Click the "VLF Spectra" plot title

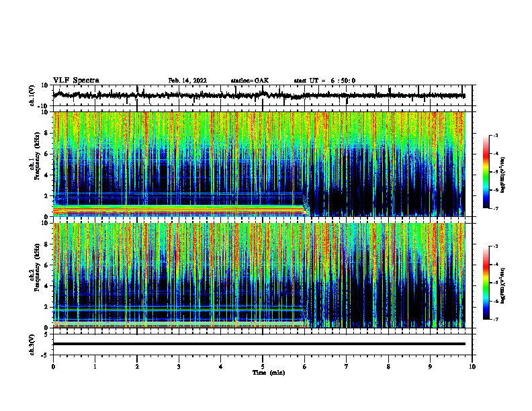coord(76,81)
